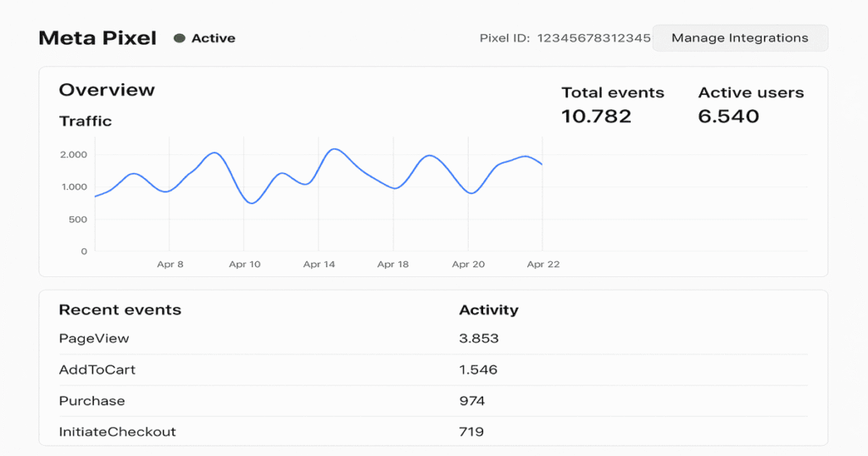868x456 pixels.
Task: Click the Active status label
Action: point(213,38)
